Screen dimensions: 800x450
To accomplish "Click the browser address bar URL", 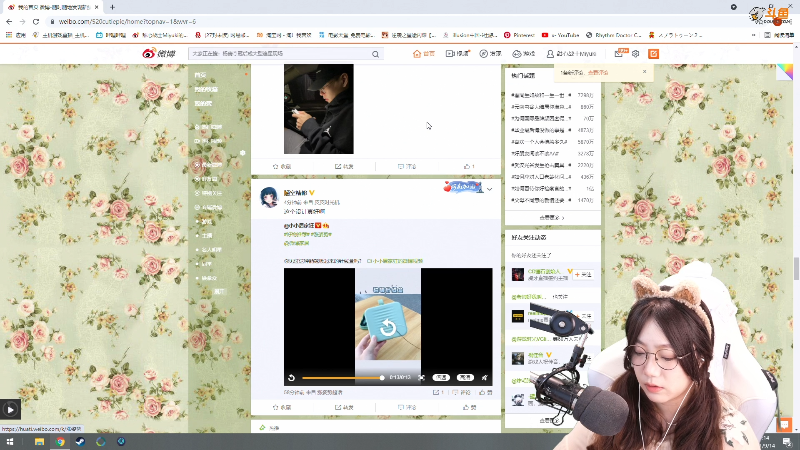I will click(127, 21).
